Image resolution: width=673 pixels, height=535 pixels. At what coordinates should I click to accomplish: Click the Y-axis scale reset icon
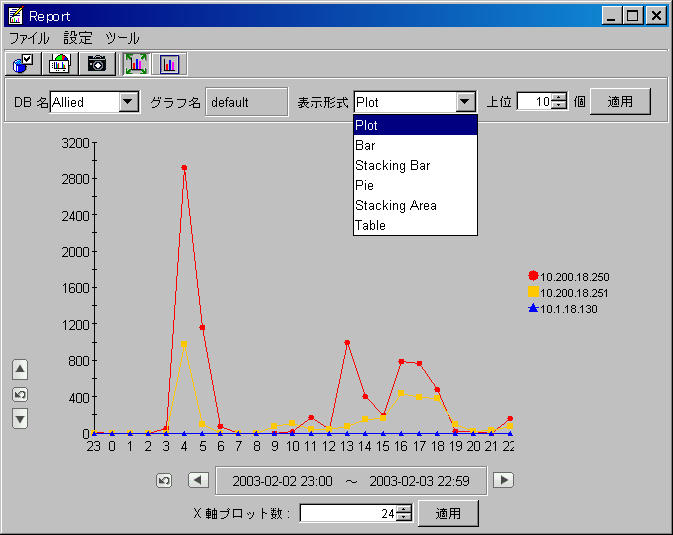(20, 395)
